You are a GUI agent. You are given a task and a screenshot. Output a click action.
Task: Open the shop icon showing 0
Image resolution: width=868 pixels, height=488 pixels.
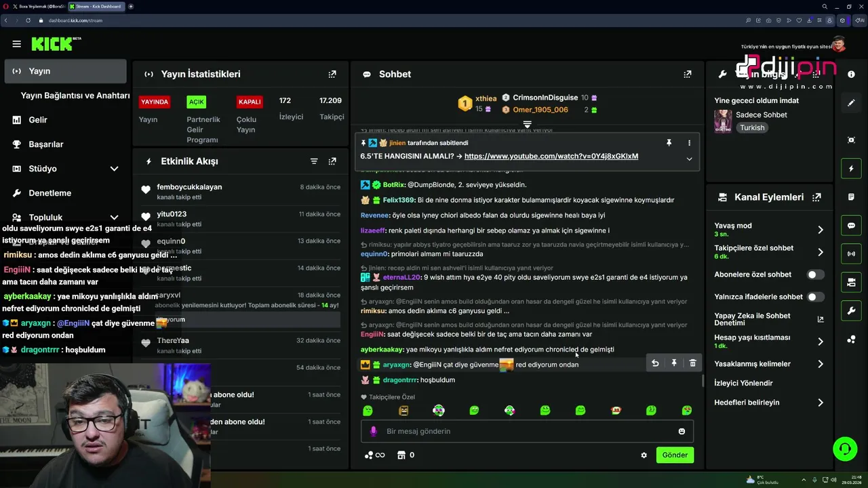[x=406, y=455]
